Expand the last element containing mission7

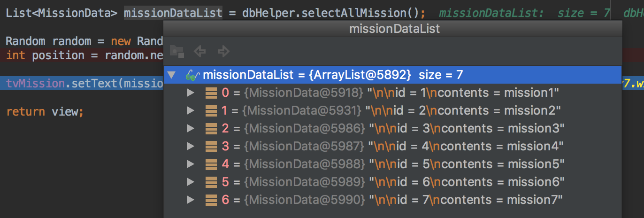[x=190, y=200]
